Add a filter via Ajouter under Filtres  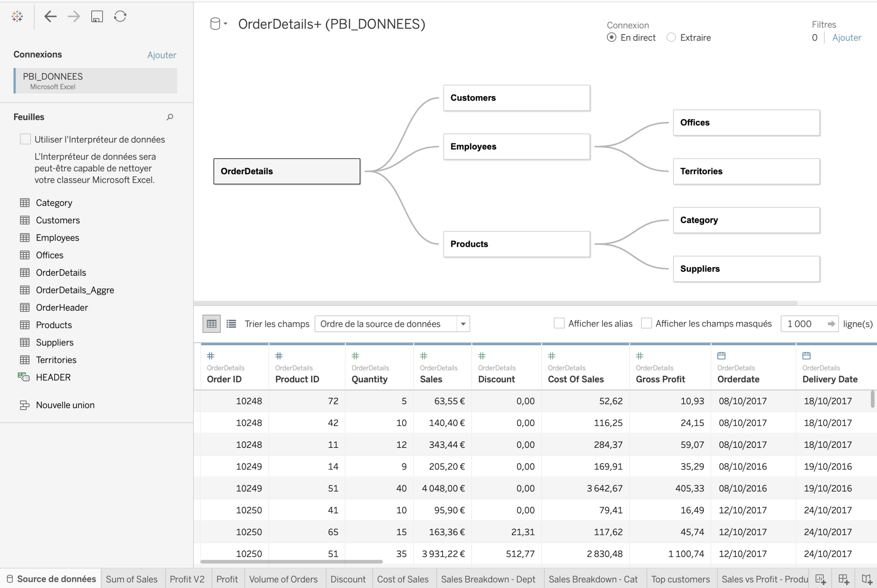tap(847, 38)
